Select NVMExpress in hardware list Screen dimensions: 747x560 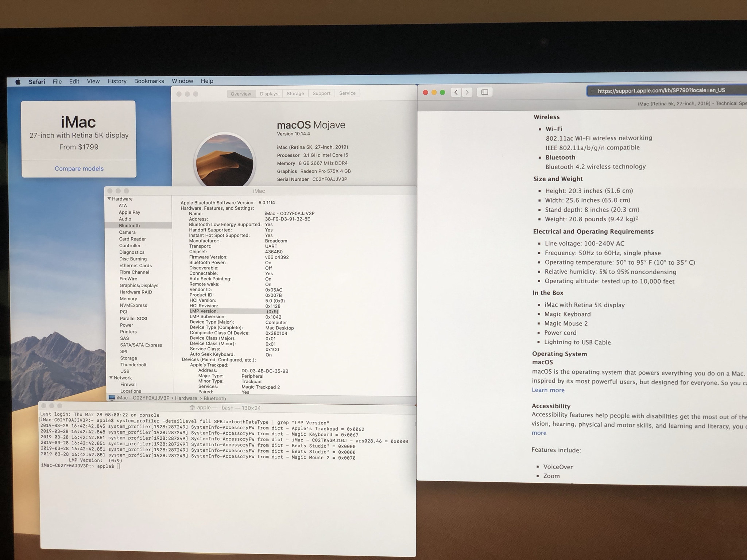(x=133, y=305)
